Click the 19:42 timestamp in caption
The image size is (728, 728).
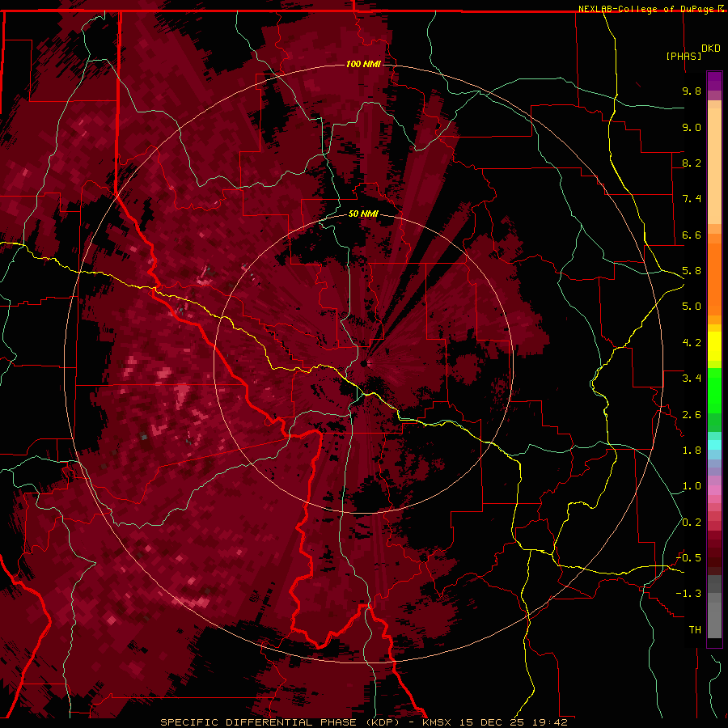tap(550, 722)
